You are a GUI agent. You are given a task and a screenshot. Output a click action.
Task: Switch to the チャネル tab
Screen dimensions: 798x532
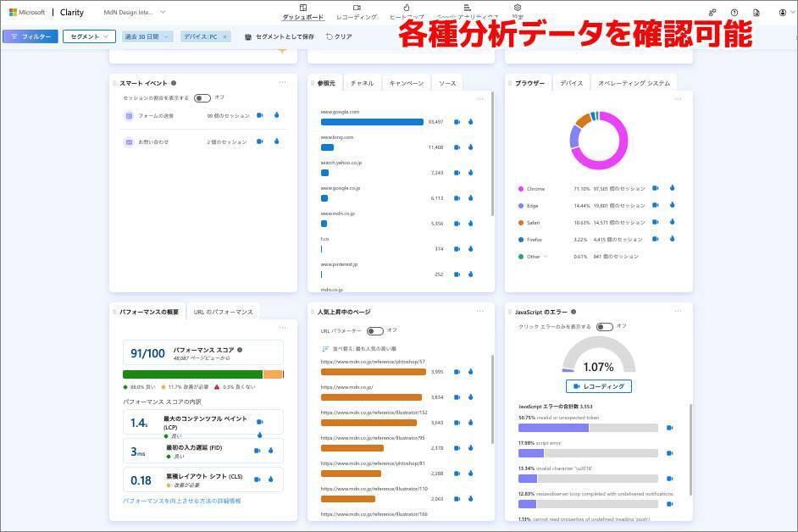[x=362, y=83]
